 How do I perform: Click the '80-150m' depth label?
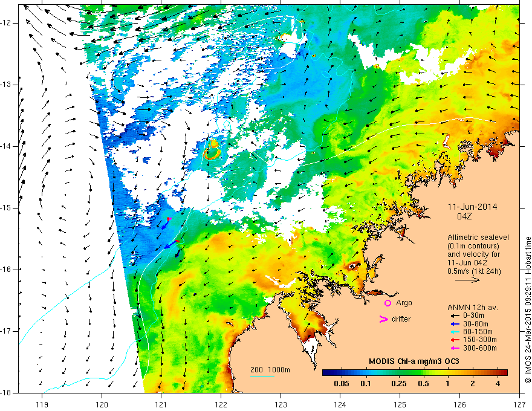click(478, 332)
